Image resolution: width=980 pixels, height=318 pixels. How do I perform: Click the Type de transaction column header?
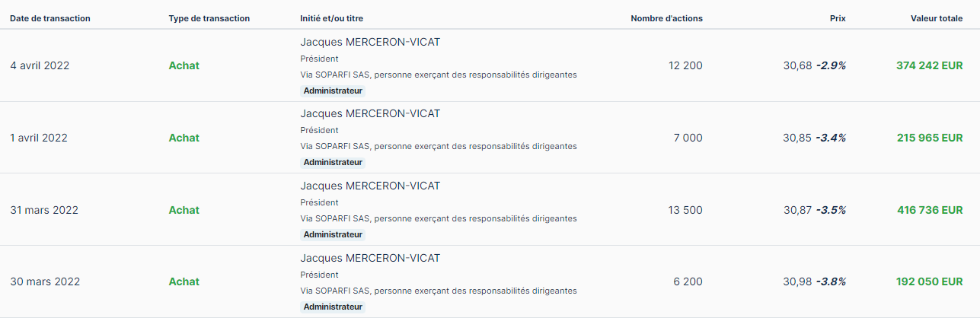[x=209, y=18]
